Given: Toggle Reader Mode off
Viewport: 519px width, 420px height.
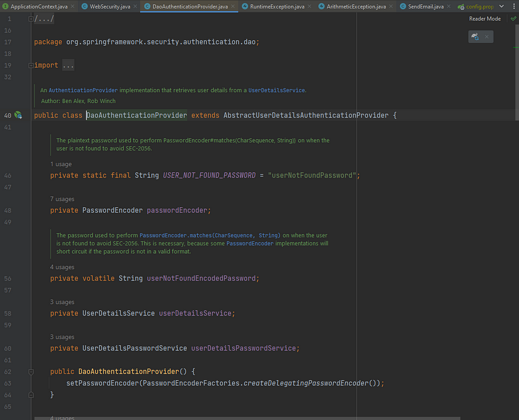Looking at the screenshot, I should pos(484,18).
